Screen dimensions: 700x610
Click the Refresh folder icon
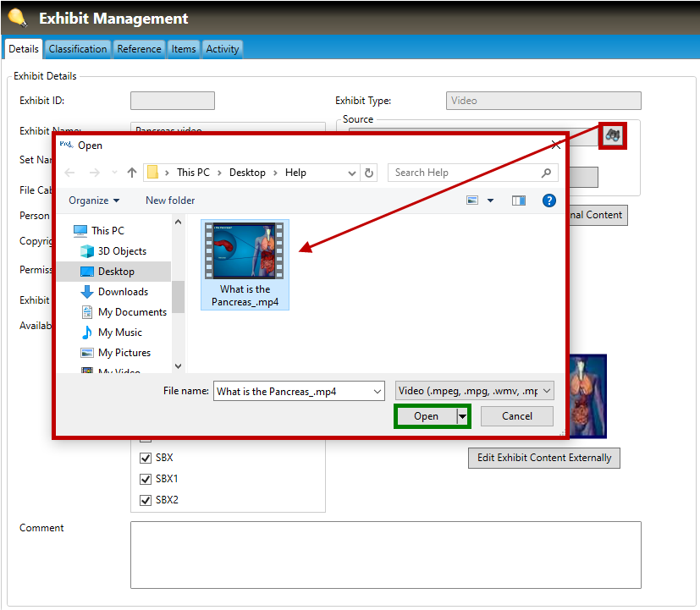[x=369, y=173]
